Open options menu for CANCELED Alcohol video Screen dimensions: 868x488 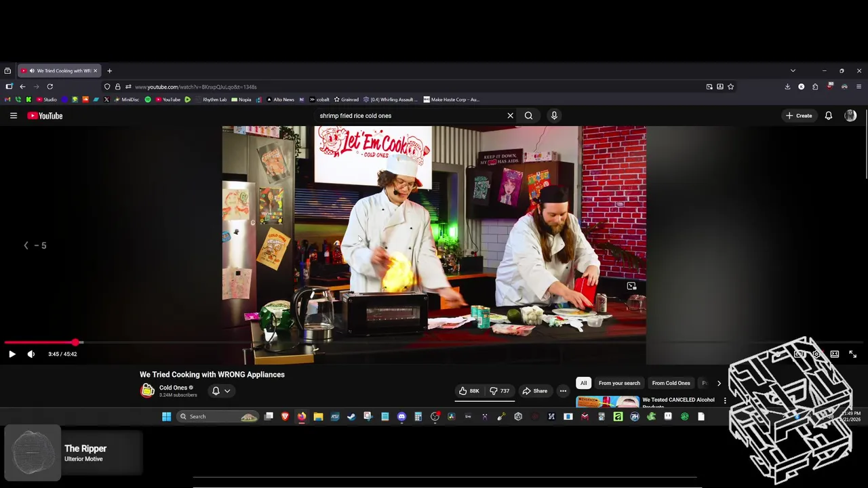click(725, 401)
